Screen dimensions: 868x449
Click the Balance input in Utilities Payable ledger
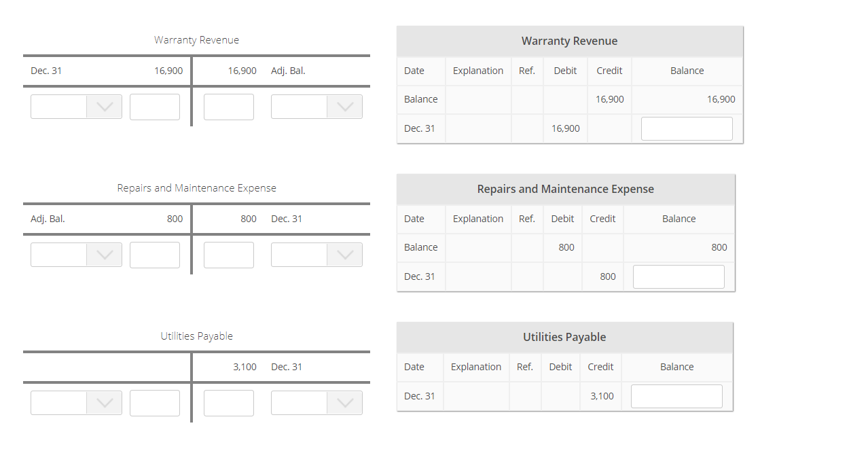click(x=676, y=396)
